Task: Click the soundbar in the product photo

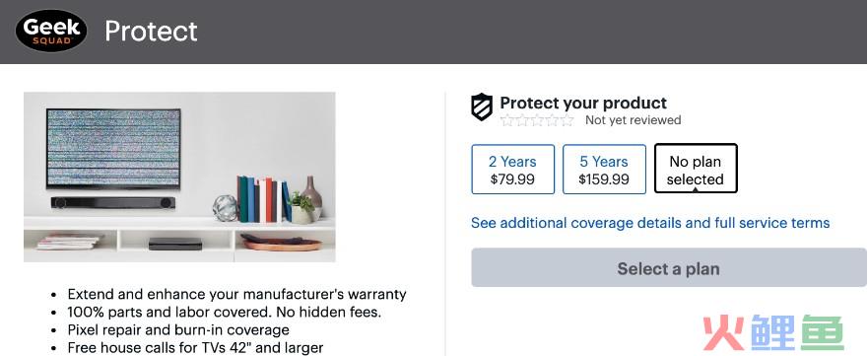Action: coord(113,202)
